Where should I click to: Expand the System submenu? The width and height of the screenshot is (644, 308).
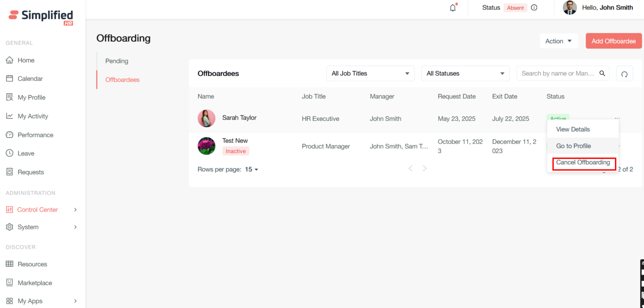click(x=75, y=227)
